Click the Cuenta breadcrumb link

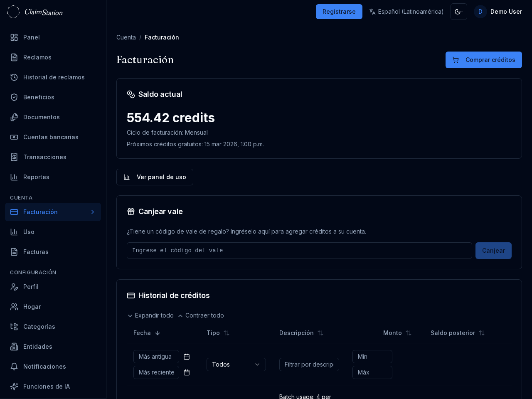click(126, 37)
